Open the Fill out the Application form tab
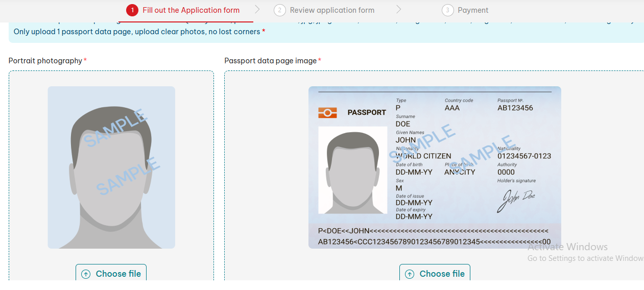This screenshot has height=290, width=644. pos(190,10)
